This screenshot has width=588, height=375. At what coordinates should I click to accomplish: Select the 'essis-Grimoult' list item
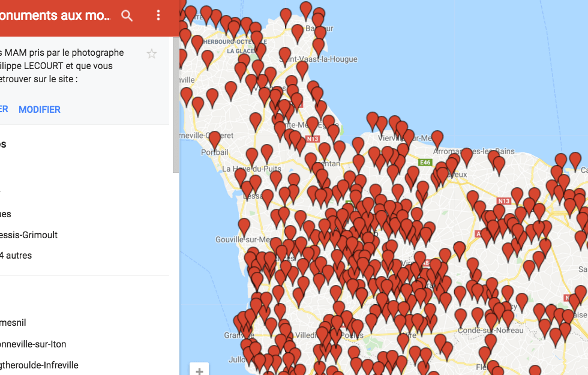tap(29, 235)
